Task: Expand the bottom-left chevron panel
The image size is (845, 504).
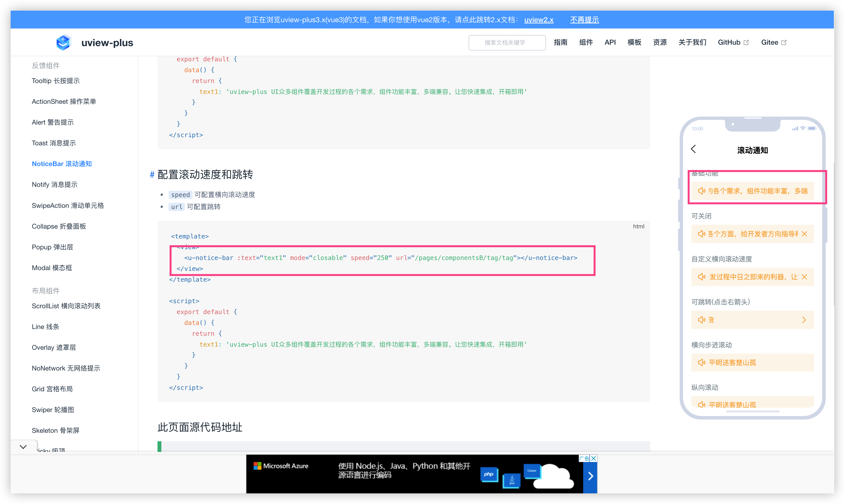Action: point(23,447)
